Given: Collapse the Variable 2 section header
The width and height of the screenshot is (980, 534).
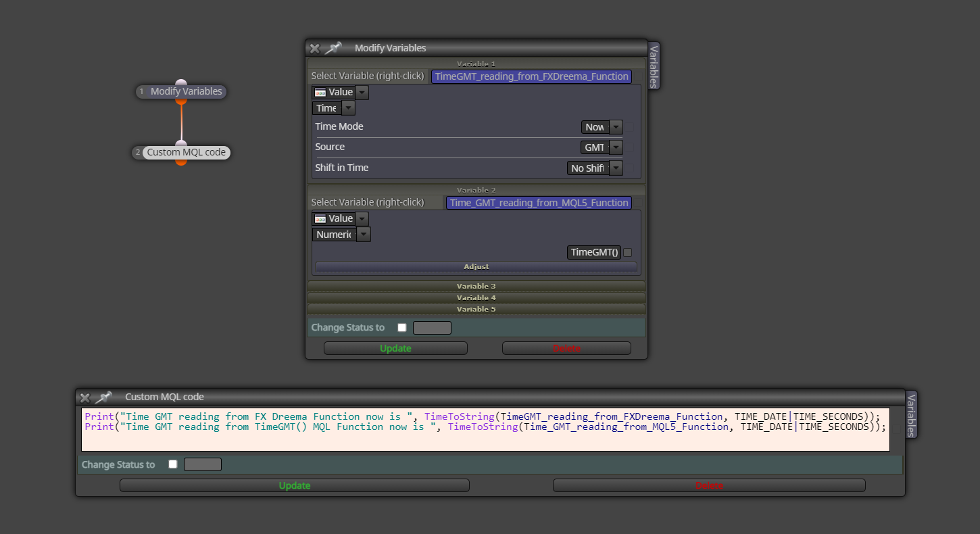Looking at the screenshot, I should 476,190.
